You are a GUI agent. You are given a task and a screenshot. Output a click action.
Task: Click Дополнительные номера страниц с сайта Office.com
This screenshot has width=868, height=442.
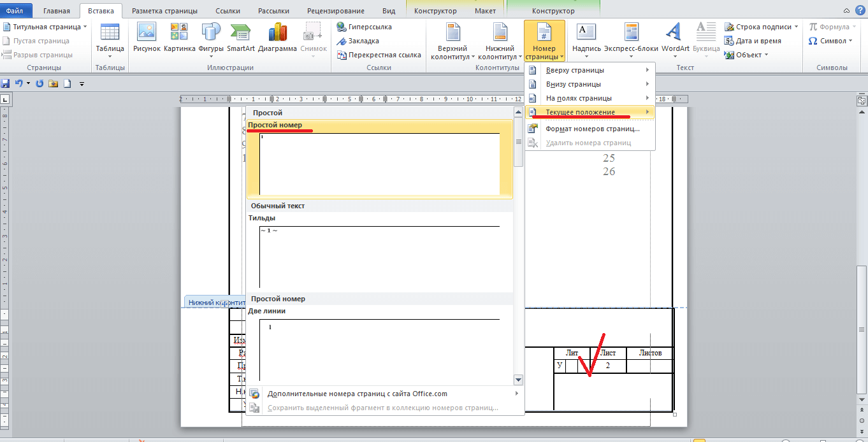357,394
